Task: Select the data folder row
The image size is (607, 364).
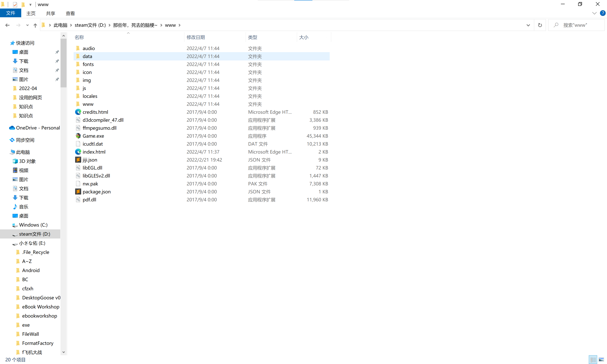Action: [x=201, y=56]
